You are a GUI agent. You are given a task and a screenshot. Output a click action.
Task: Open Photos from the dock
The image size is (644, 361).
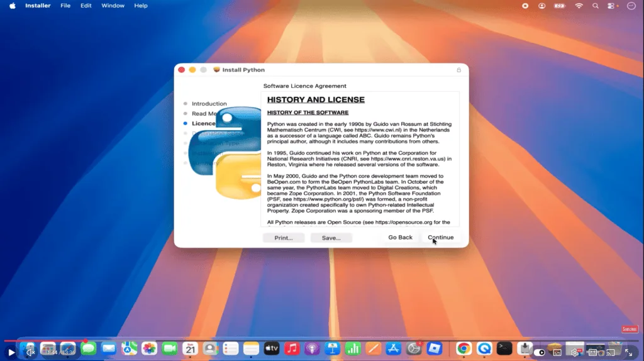[x=149, y=348]
